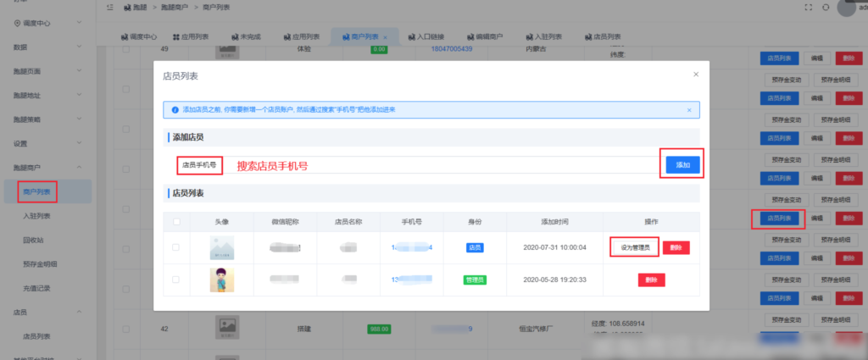Click the blue 添加 button
868x360 pixels.
pyautogui.click(x=682, y=165)
